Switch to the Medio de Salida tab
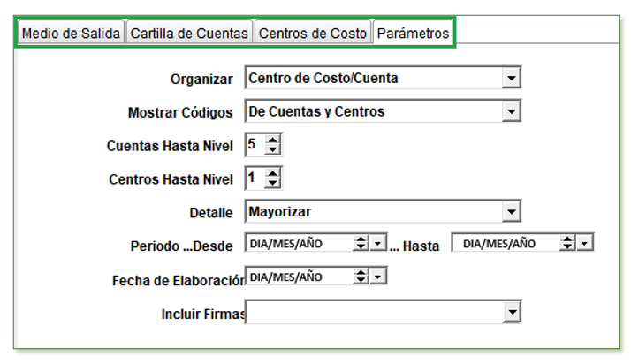The width and height of the screenshot is (631, 364). [x=71, y=34]
